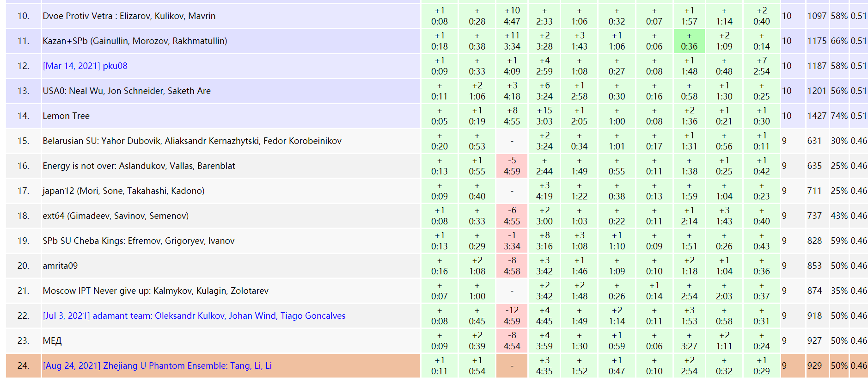Select the Lemon Tree team name

pyautogui.click(x=66, y=116)
